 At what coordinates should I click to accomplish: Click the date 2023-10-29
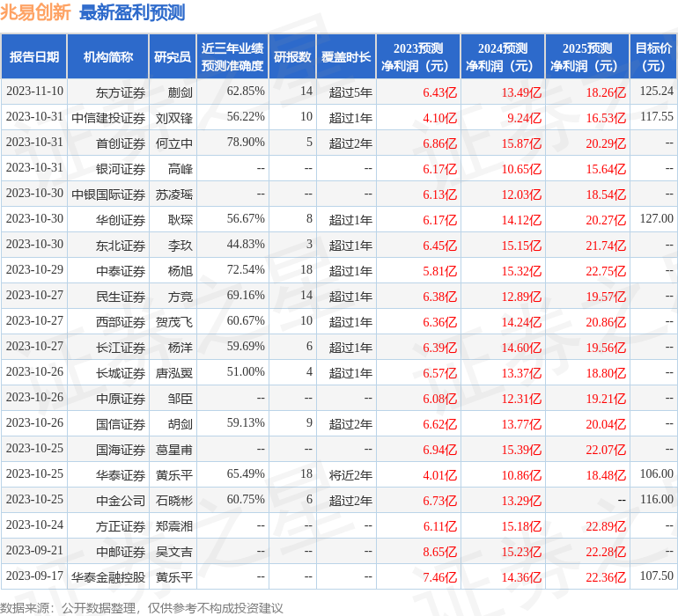click(x=34, y=269)
